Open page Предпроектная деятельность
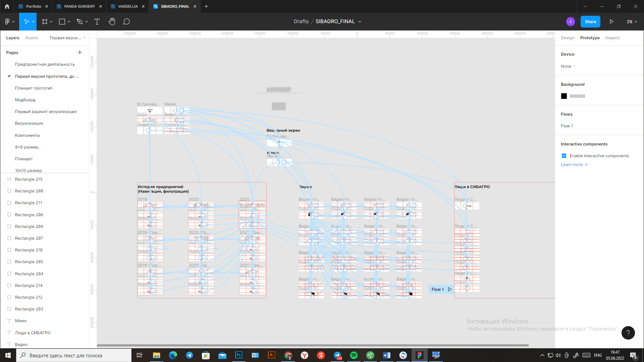Screen dimensions: 644x362 click(x=45, y=64)
